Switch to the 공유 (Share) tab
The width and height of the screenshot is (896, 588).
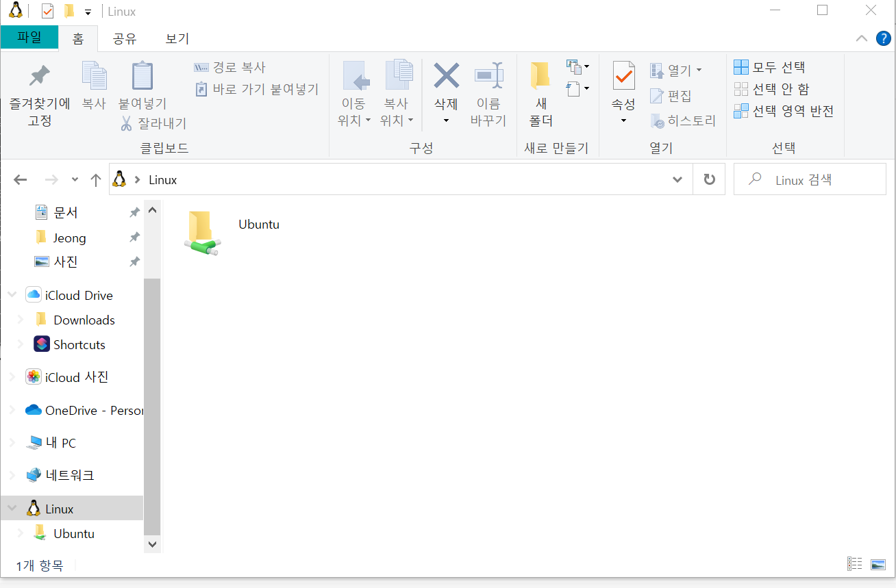pos(125,39)
